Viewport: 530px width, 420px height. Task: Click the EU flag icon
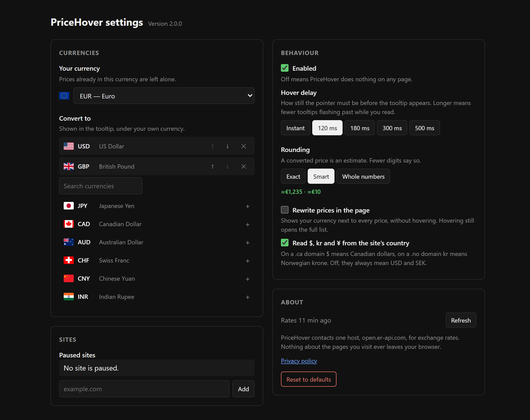click(64, 96)
